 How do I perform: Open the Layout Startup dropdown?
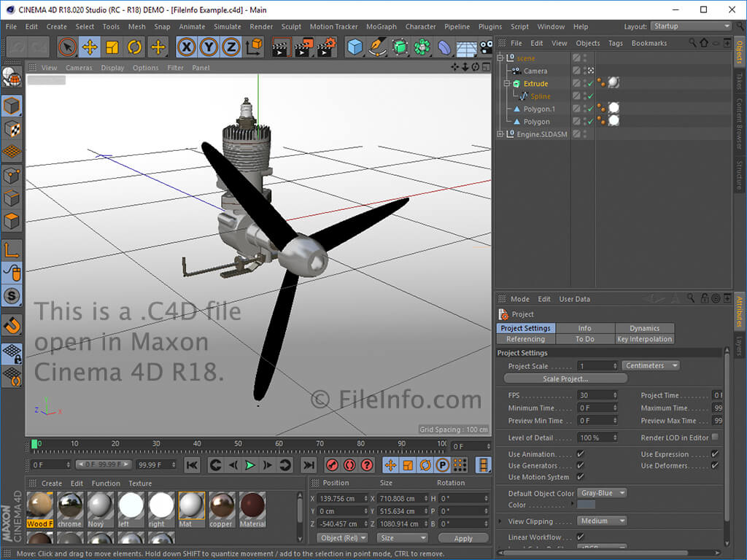click(x=691, y=26)
